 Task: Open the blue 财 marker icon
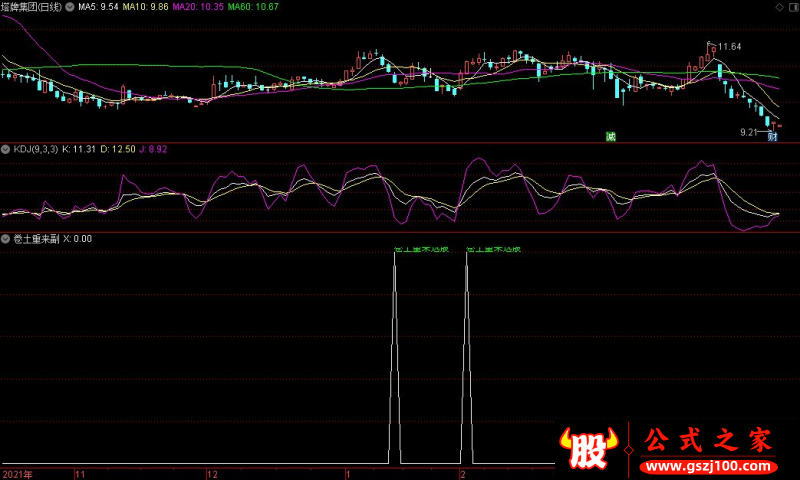(x=772, y=136)
